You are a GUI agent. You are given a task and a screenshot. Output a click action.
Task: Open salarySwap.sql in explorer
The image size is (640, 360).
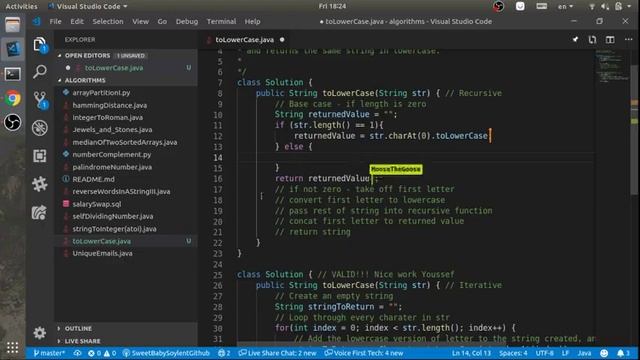(x=126, y=204)
